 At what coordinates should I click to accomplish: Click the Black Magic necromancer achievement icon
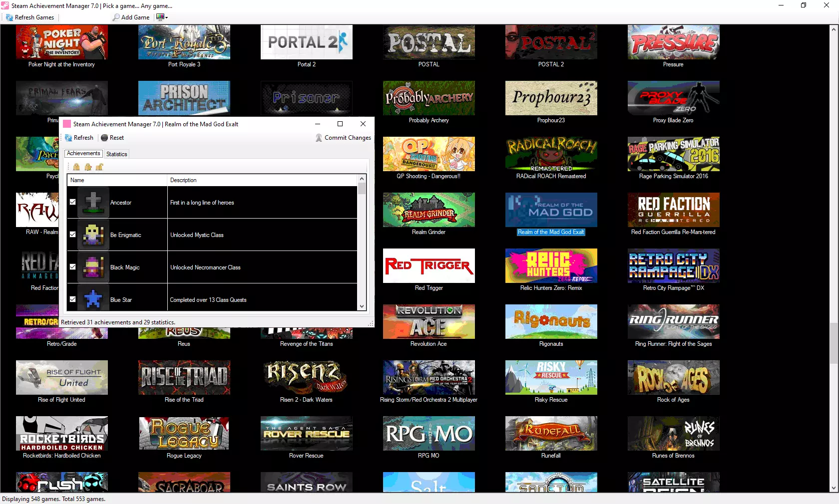click(x=93, y=267)
